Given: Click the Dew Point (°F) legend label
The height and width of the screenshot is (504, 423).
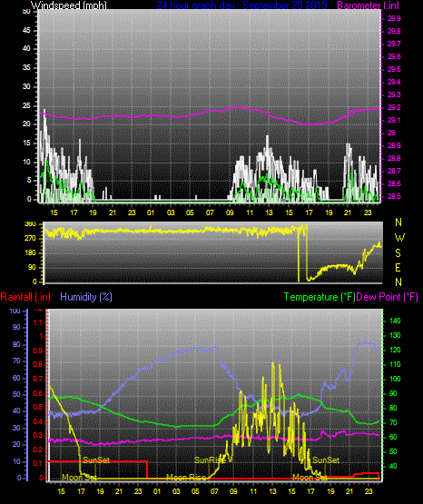Looking at the screenshot, I should [388, 297].
